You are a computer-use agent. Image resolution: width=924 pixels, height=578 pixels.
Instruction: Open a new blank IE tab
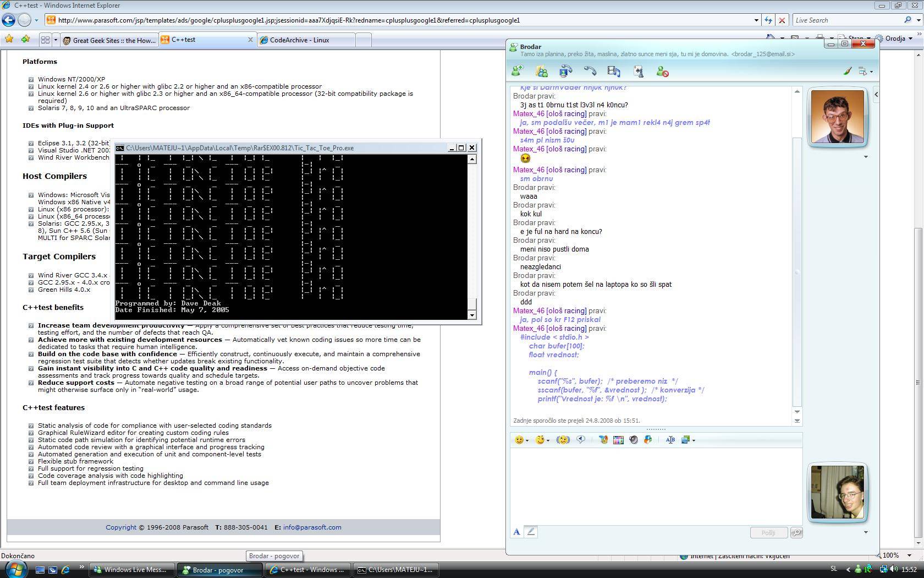tap(363, 40)
